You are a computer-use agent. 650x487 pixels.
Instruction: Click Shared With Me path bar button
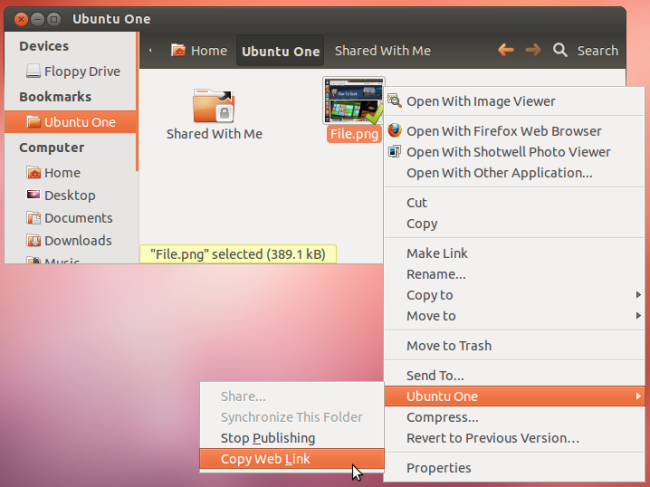[383, 51]
